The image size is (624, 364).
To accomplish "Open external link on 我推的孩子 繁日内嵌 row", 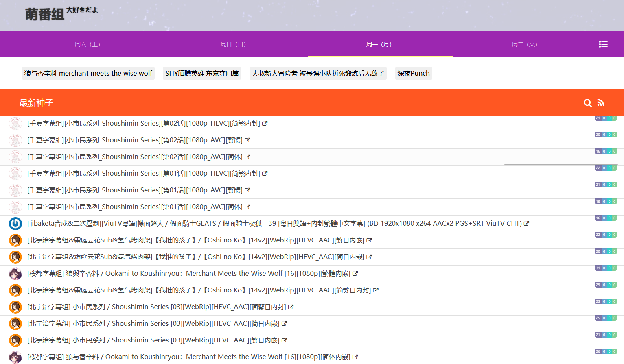I will coord(370,240).
